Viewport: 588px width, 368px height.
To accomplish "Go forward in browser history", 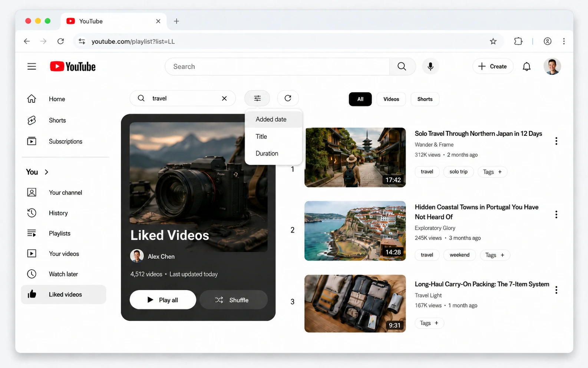I will pyautogui.click(x=43, y=41).
